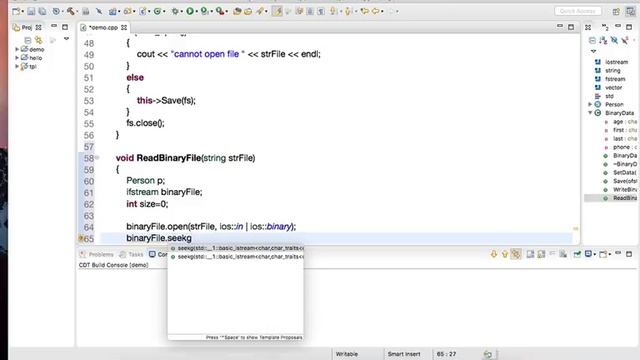Select std namespace in Outline
This screenshot has width=640, height=360.
coord(609,96)
